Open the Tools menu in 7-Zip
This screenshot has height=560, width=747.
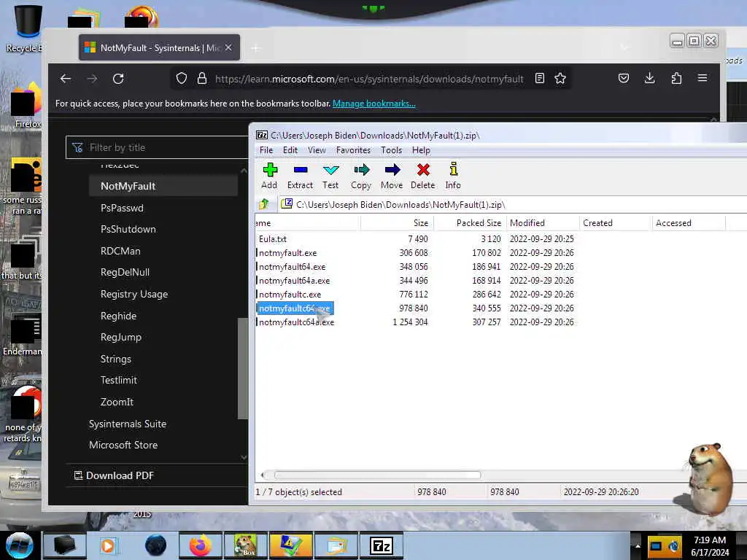click(391, 150)
